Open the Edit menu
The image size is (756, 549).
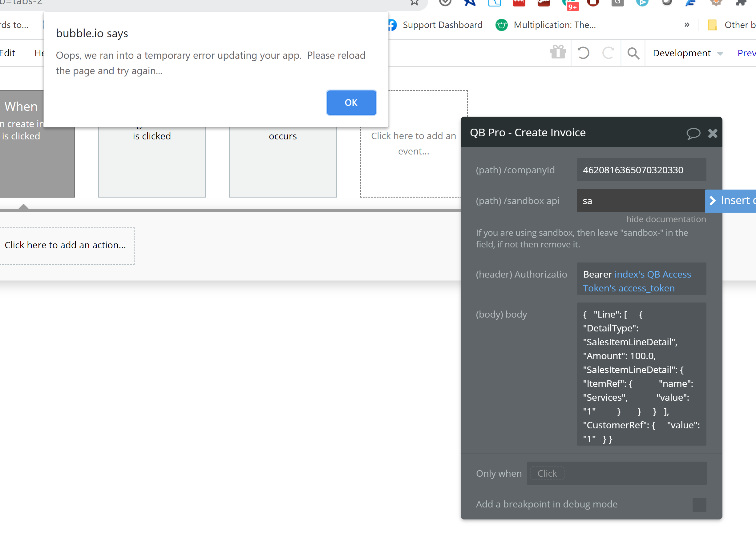tap(8, 53)
